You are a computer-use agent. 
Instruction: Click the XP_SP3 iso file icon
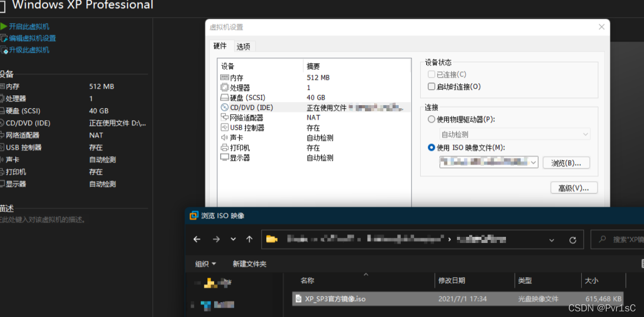298,299
